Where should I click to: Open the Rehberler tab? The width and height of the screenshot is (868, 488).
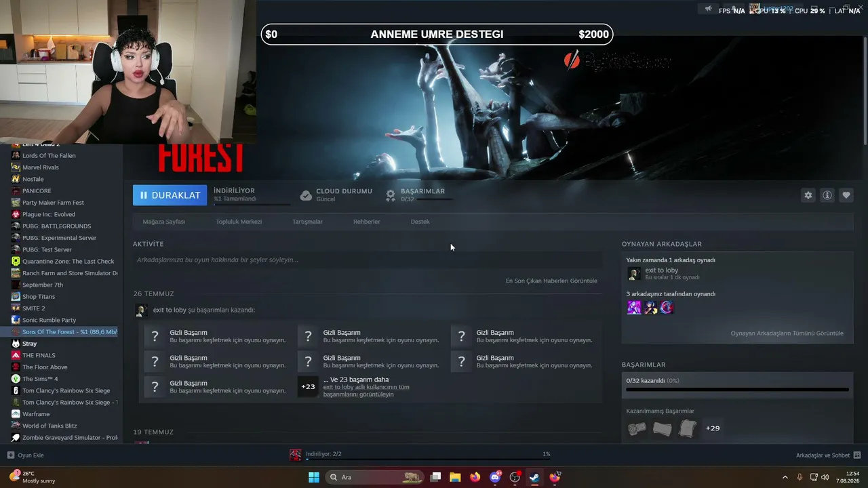(367, 222)
